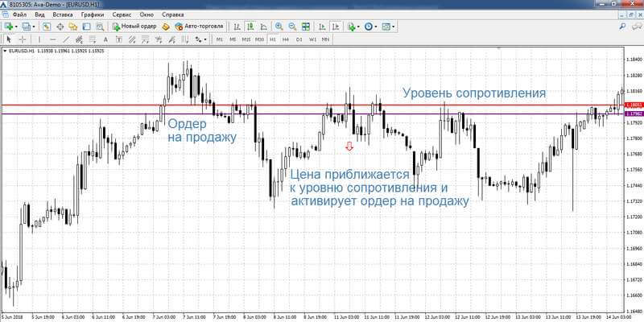Select the M30 timeframe
Image resolution: width=644 pixels, height=322 pixels.
pyautogui.click(x=259, y=39)
